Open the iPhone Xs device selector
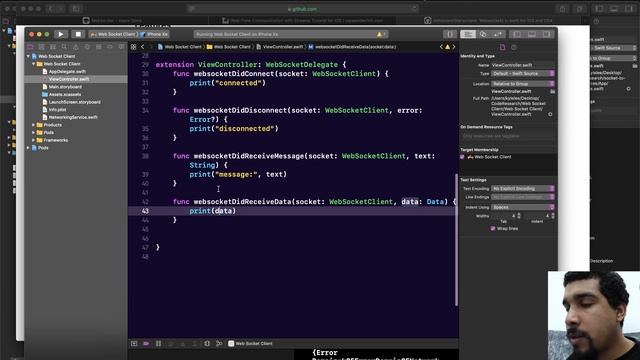This screenshot has height=360, width=640. point(154,34)
